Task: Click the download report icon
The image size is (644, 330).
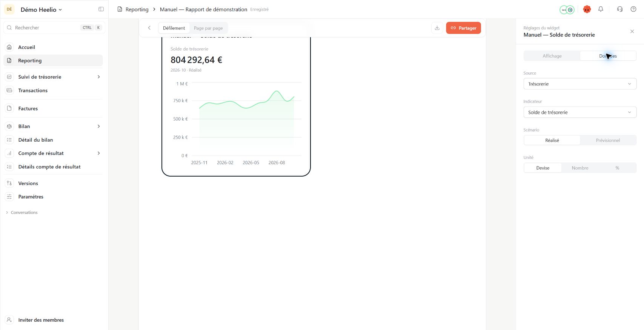Action: [437, 28]
